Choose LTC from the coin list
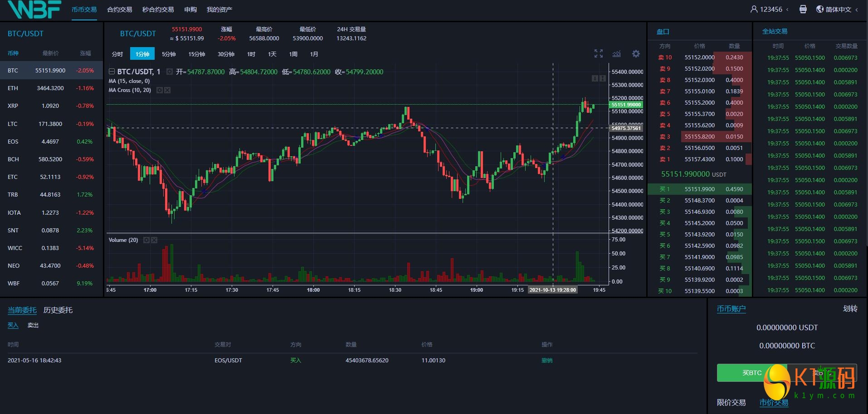This screenshot has width=868, height=414. (52, 124)
